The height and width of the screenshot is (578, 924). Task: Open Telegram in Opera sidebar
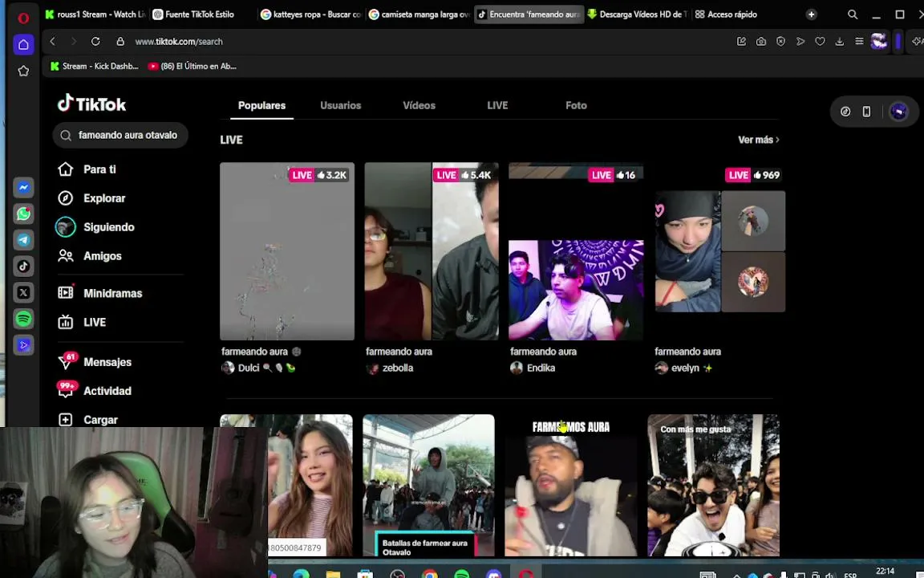coord(23,240)
